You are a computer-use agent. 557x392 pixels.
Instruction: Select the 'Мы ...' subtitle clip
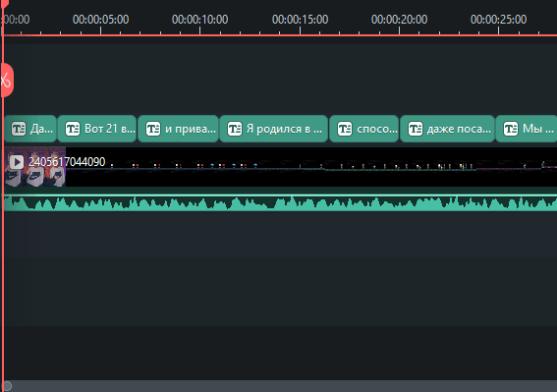pyautogui.click(x=527, y=129)
